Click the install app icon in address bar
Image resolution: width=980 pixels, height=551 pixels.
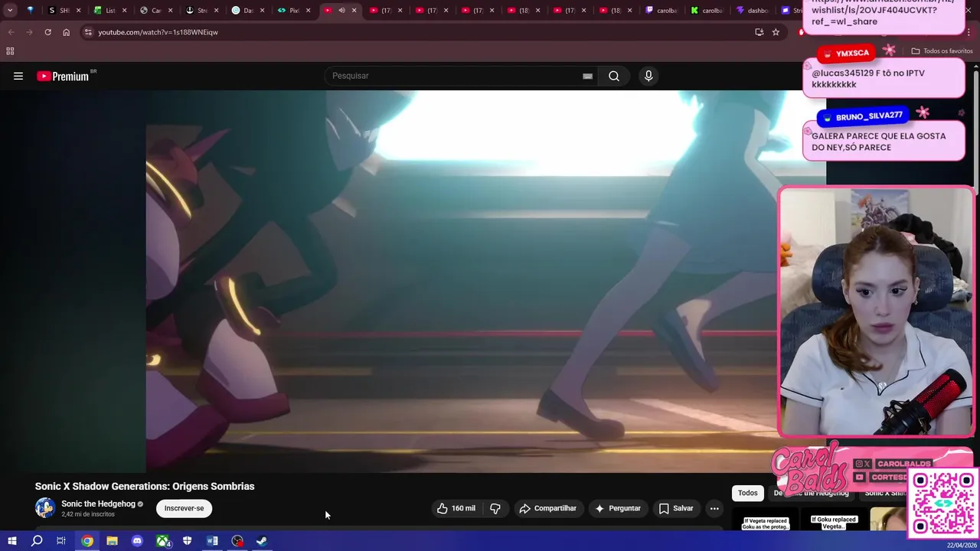coord(759,32)
